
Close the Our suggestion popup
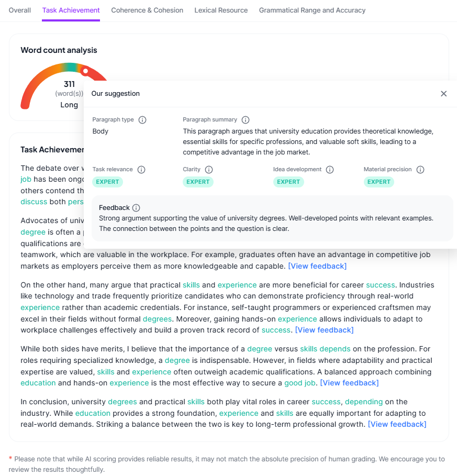(x=444, y=94)
